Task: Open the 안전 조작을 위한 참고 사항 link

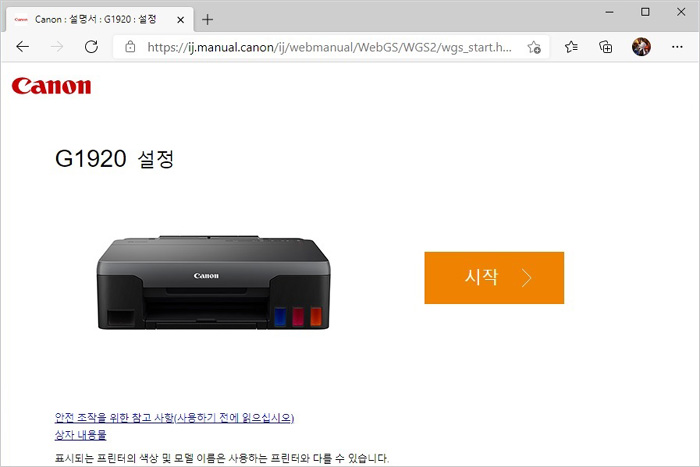Action: pos(174,418)
